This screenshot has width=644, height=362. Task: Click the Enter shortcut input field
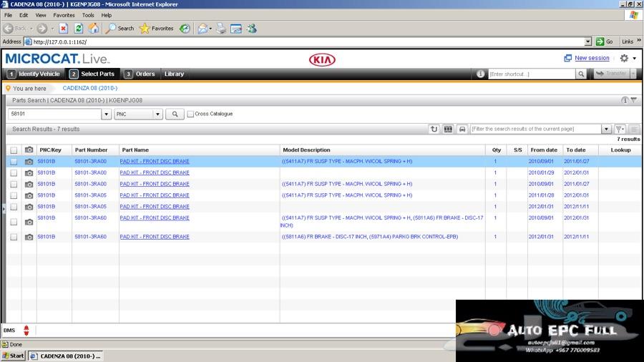(x=532, y=74)
